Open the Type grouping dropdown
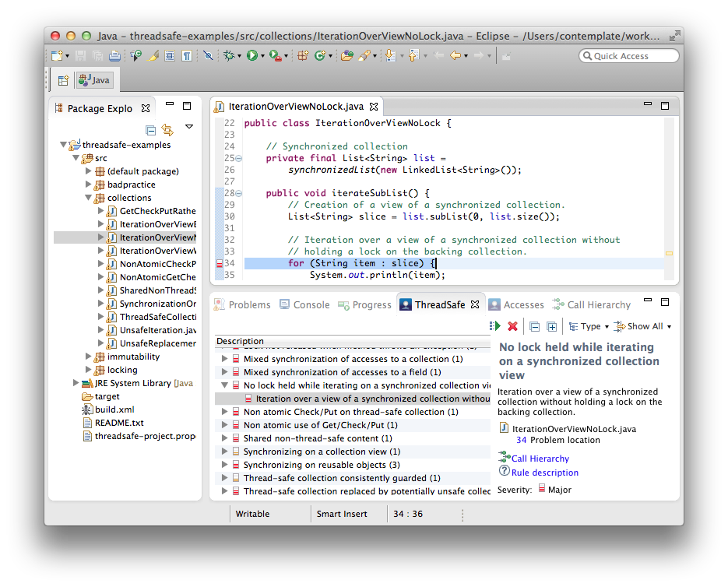 (x=589, y=326)
